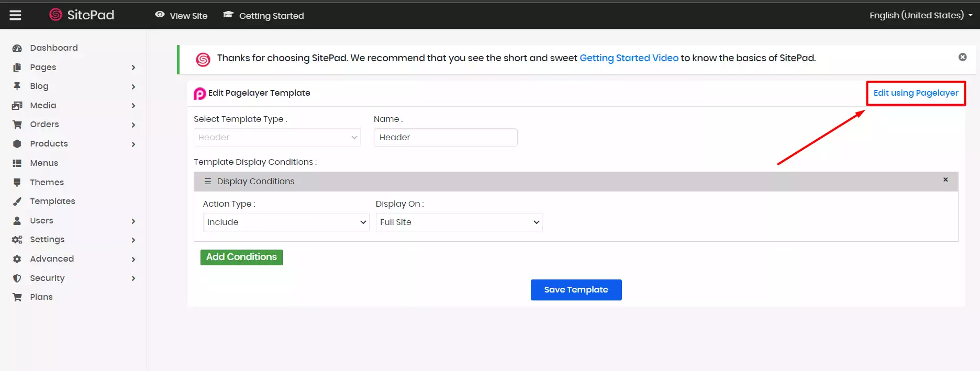Screen dimensions: 980x371
Task: Expand the Settings submenu arrow
Action: (133, 240)
